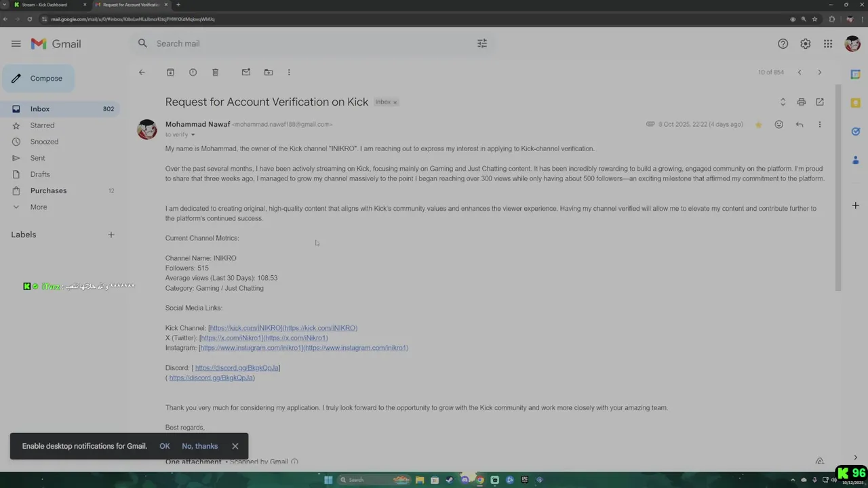Open the second discord.gg link in parentheses
The width and height of the screenshot is (868, 488).
tap(212, 378)
